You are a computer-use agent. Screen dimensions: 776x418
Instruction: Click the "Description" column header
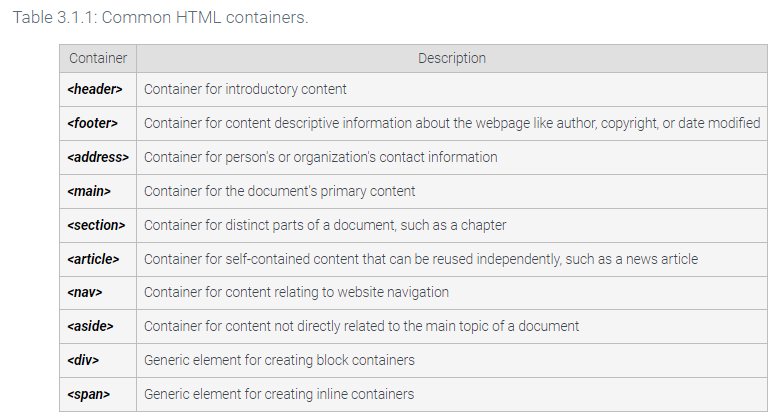[452, 58]
